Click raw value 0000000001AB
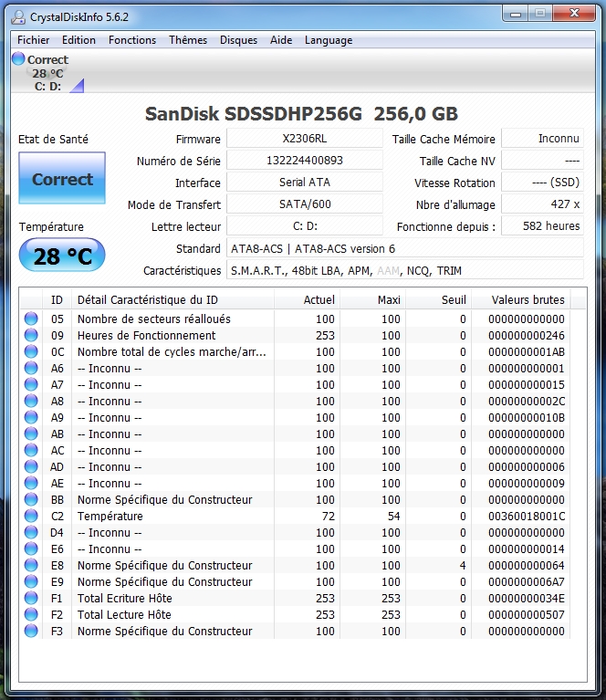Image resolution: width=606 pixels, height=700 pixels. pos(527,351)
